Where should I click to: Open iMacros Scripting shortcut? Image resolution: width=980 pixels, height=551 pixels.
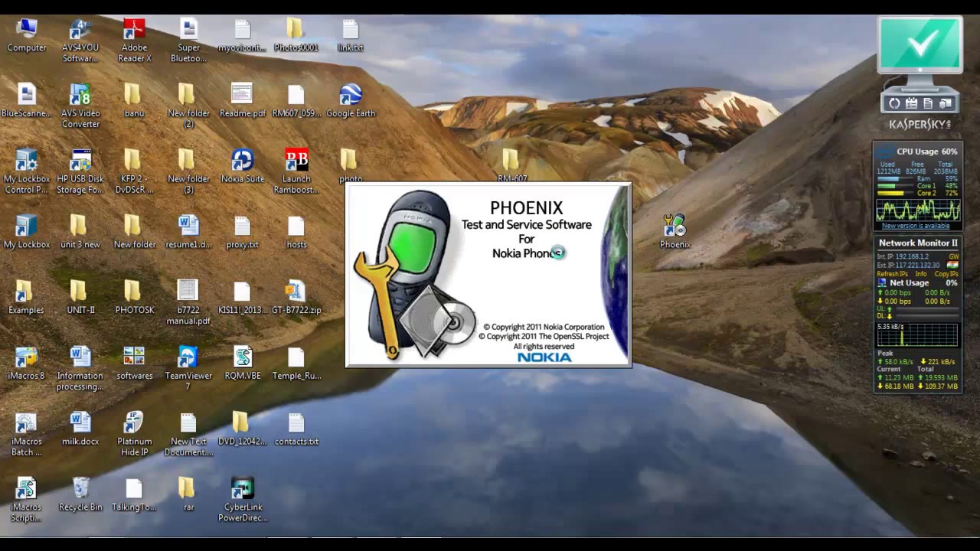coord(27,501)
